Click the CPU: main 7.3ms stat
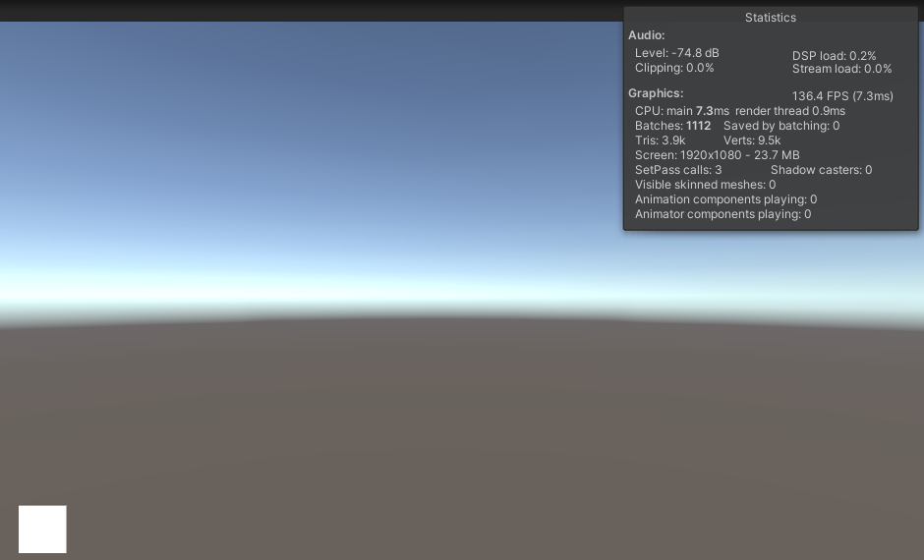The image size is (924, 560). (682, 111)
